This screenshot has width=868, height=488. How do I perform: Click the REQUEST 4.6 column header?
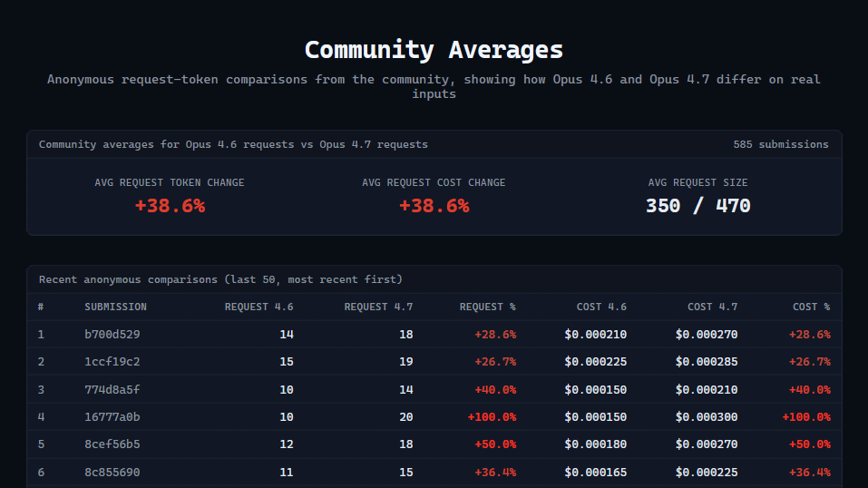(x=258, y=307)
